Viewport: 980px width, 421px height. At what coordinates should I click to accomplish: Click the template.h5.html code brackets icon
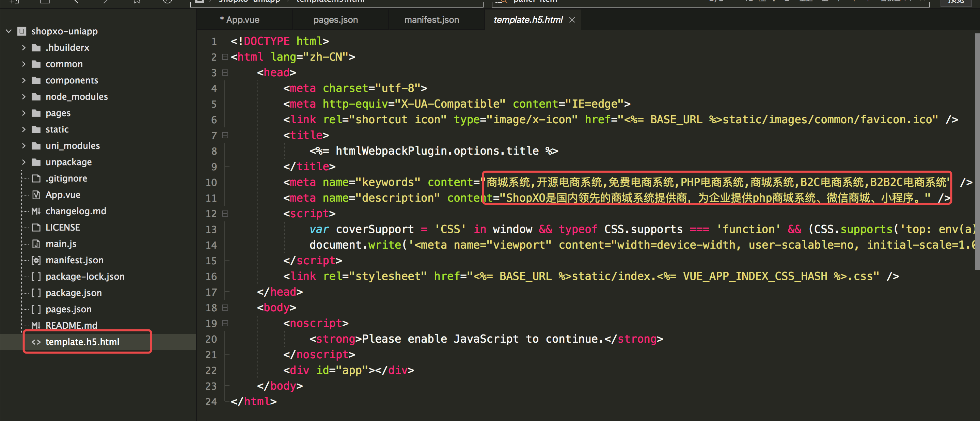pos(36,342)
